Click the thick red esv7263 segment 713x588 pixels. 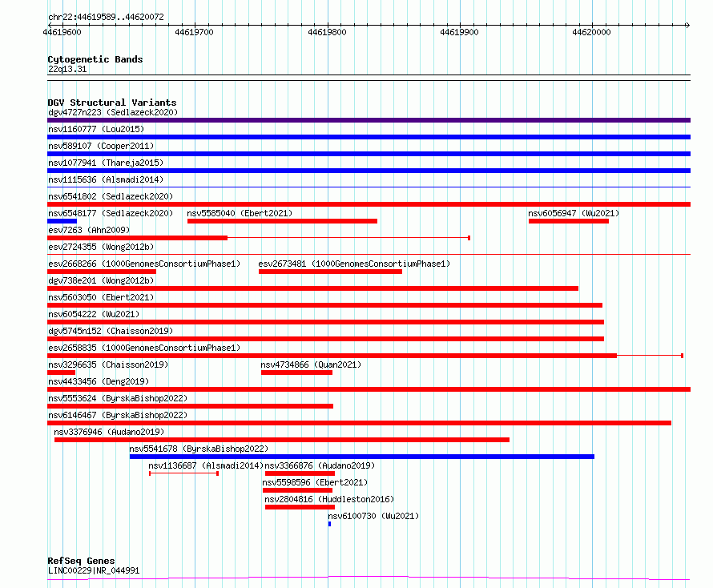point(137,238)
